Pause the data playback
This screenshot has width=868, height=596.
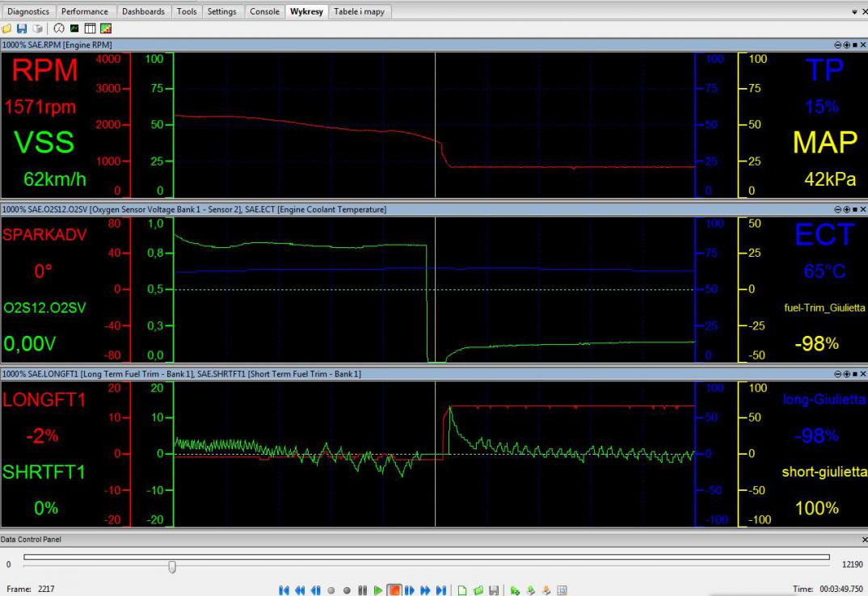363,590
